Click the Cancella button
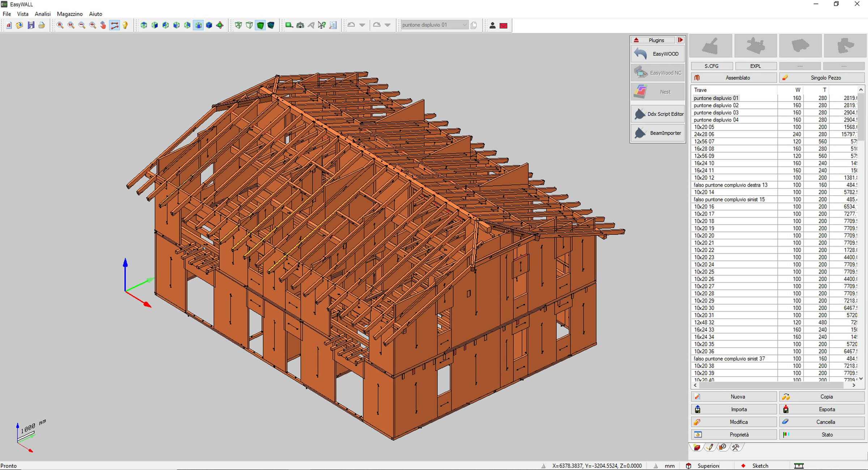The height and width of the screenshot is (470, 868). [x=822, y=422]
